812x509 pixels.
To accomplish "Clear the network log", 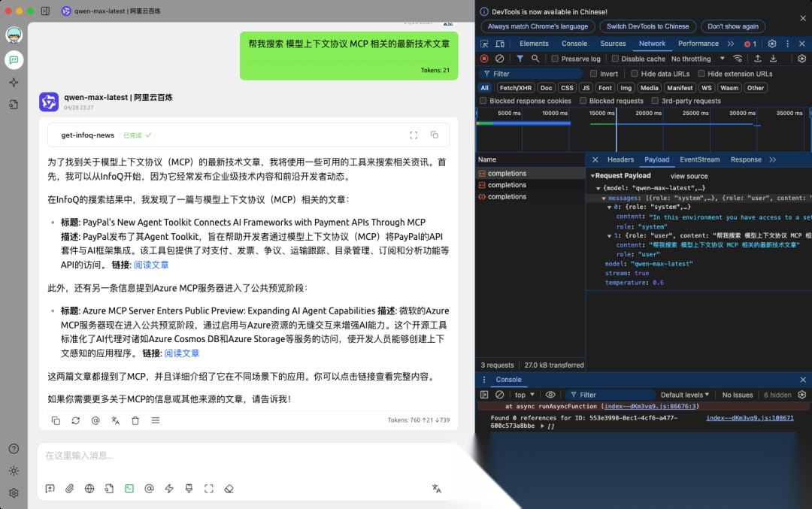I will point(500,59).
